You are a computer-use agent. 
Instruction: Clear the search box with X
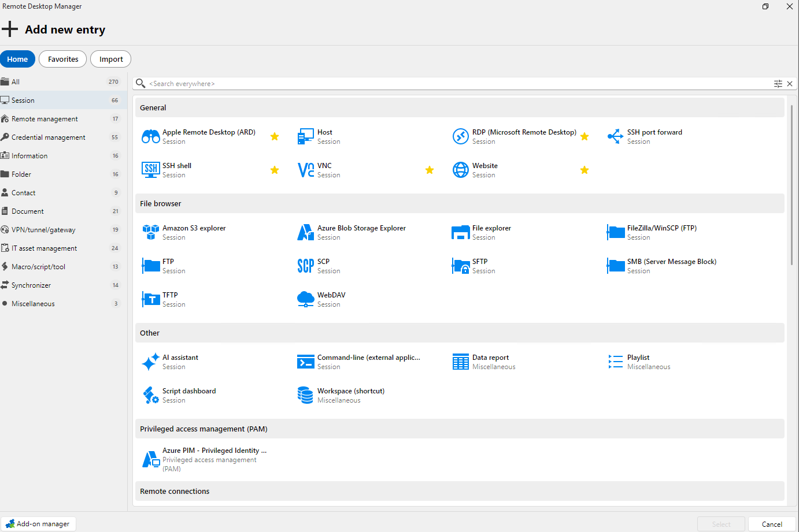coord(790,84)
